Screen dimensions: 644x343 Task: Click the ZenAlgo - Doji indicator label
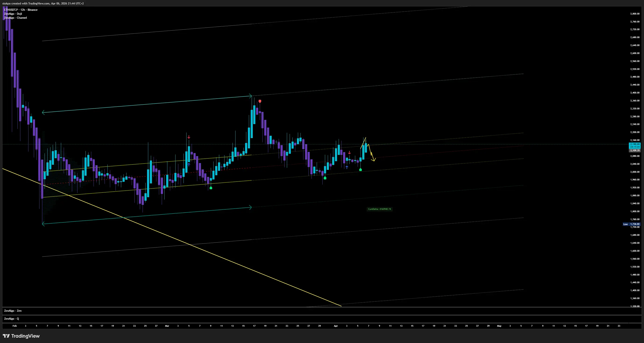tap(13, 14)
